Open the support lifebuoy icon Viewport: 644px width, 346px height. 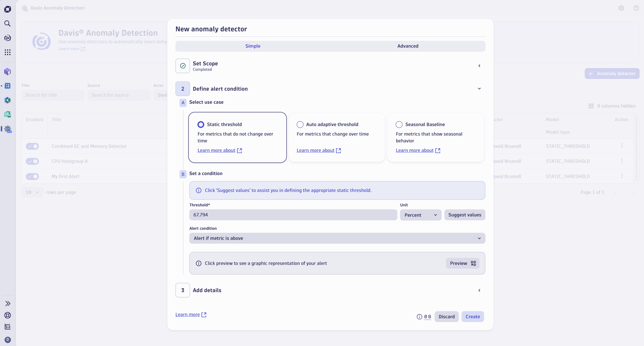8,315
